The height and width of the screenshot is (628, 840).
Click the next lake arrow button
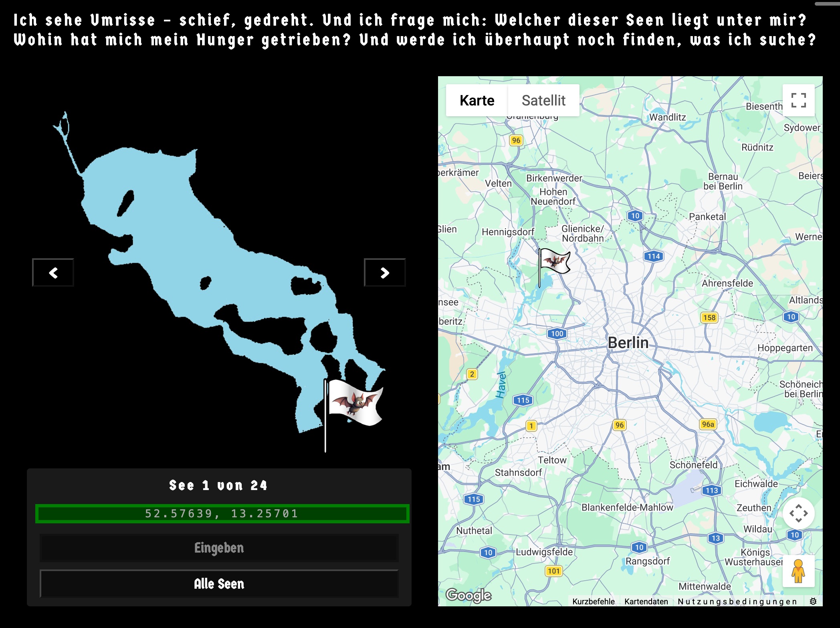pyautogui.click(x=384, y=273)
